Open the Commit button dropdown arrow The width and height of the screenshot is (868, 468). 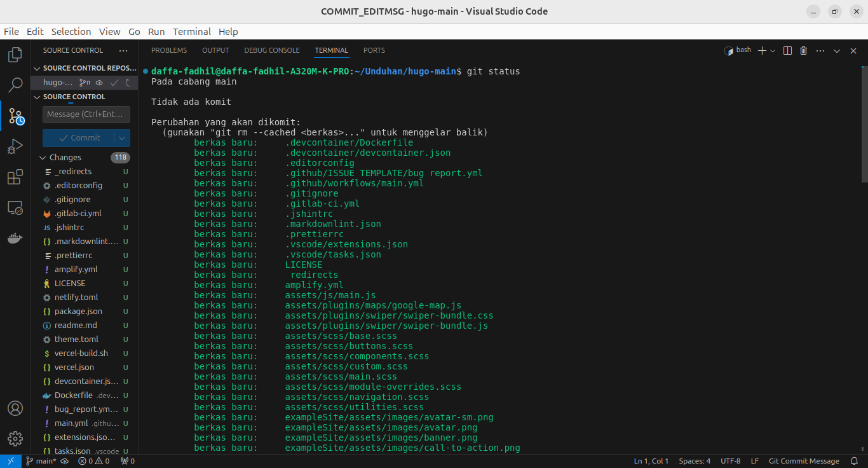click(122, 138)
